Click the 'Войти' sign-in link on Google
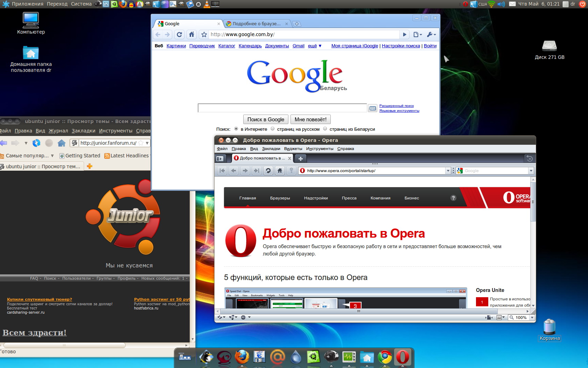Image resolution: width=588 pixels, height=368 pixels. coord(430,46)
